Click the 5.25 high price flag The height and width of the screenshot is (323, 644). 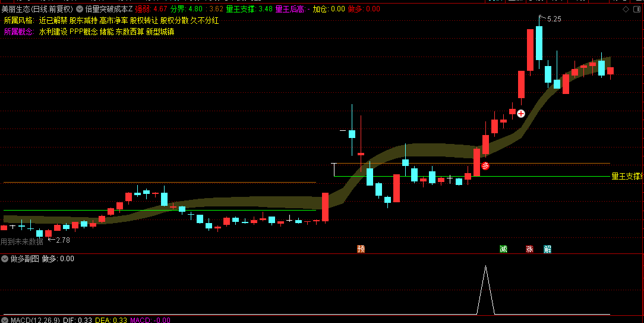click(x=550, y=18)
